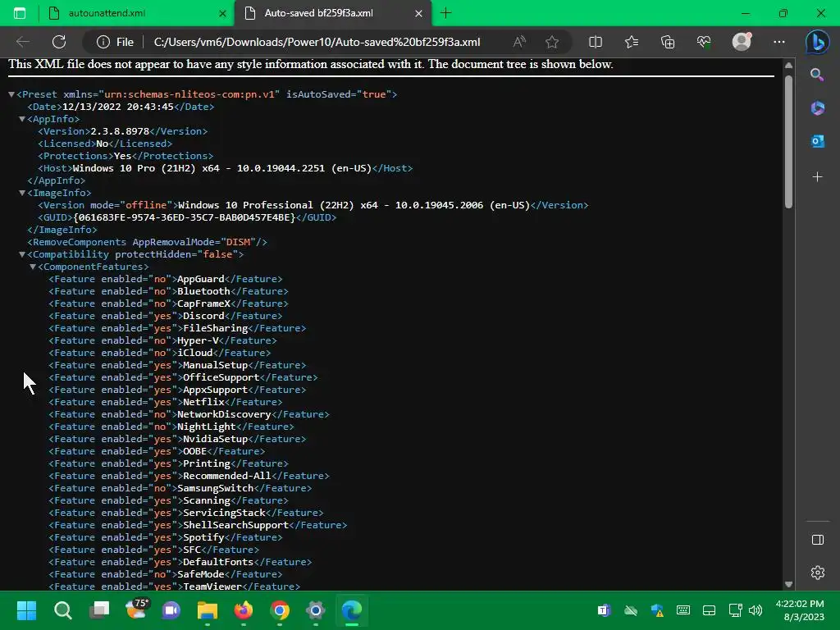Viewport: 840px width, 630px height.
Task: Click the page vertical scrollbar thumb
Action: [x=788, y=141]
